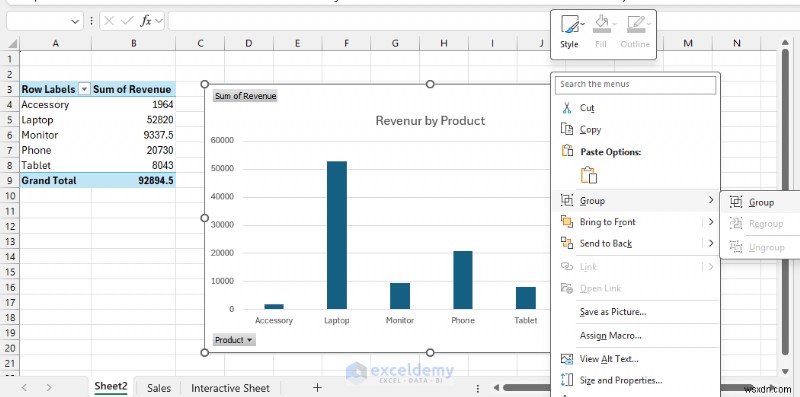Image resolution: width=800 pixels, height=397 pixels.
Task: Choose View Alt Text menu entry
Action: click(636, 359)
